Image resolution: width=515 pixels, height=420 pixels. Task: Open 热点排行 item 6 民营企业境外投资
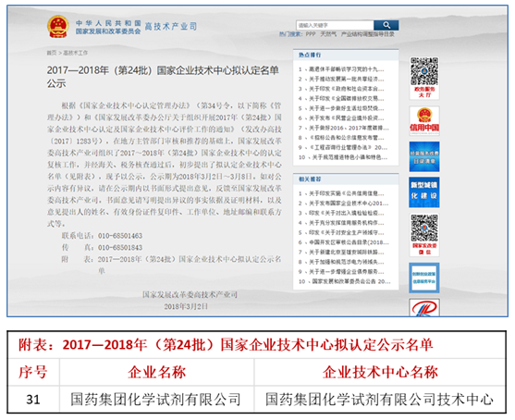(x=341, y=118)
